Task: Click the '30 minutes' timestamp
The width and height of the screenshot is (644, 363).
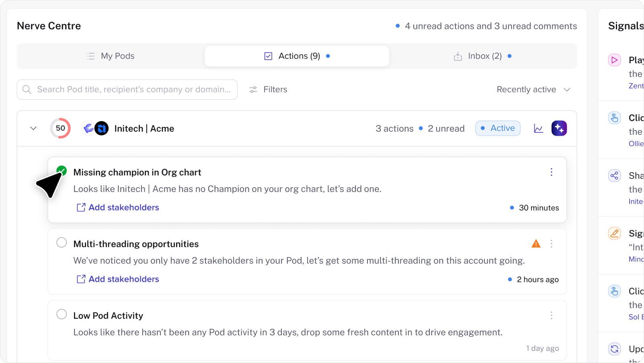Action: [x=539, y=208]
